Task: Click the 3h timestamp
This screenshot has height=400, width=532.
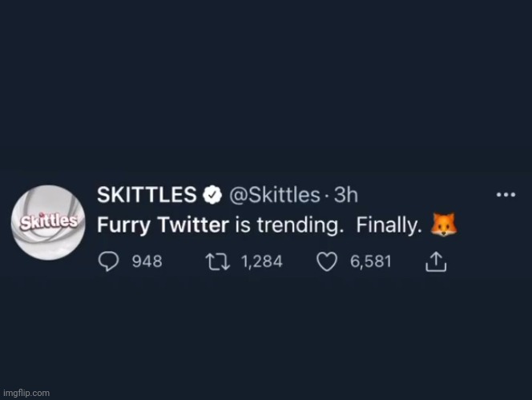Action: 346,195
